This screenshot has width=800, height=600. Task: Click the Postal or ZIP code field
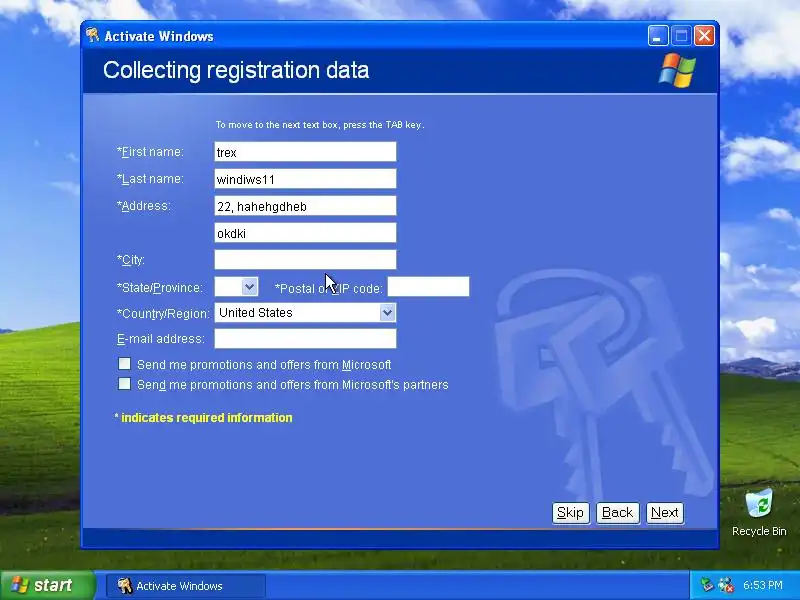click(x=428, y=287)
